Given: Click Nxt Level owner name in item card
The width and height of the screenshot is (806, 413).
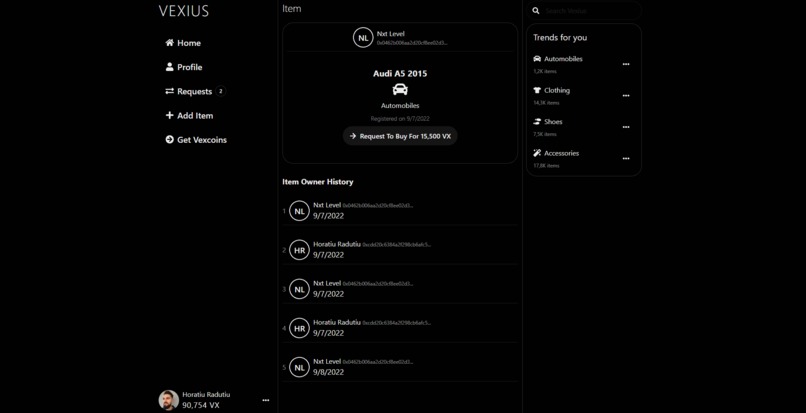Looking at the screenshot, I should [x=391, y=34].
